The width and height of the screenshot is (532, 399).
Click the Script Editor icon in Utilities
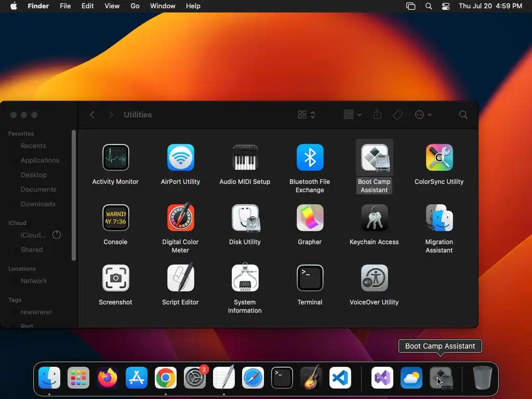(180, 277)
